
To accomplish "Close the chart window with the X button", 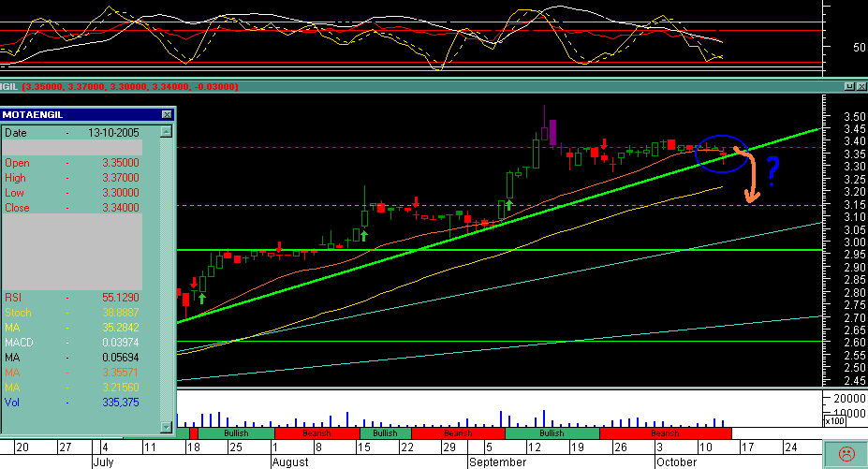I will tap(861, 86).
